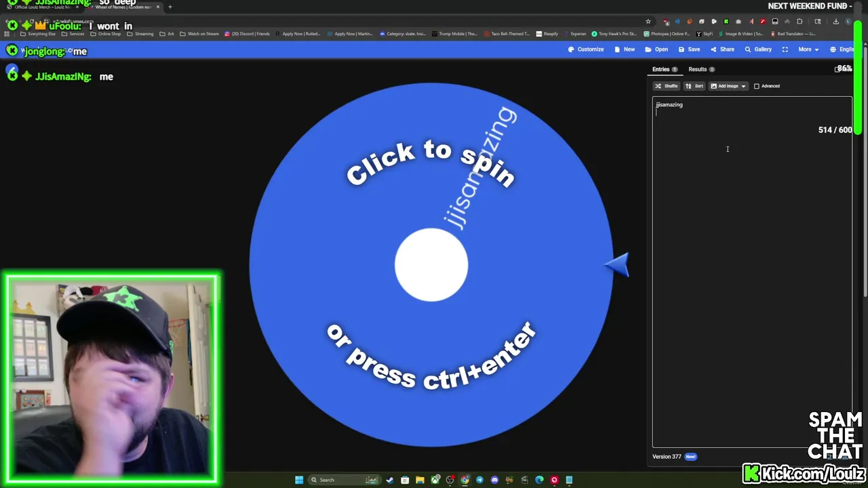Open the browser downloads icon
Screen dimensions: 868x488
(836, 22)
